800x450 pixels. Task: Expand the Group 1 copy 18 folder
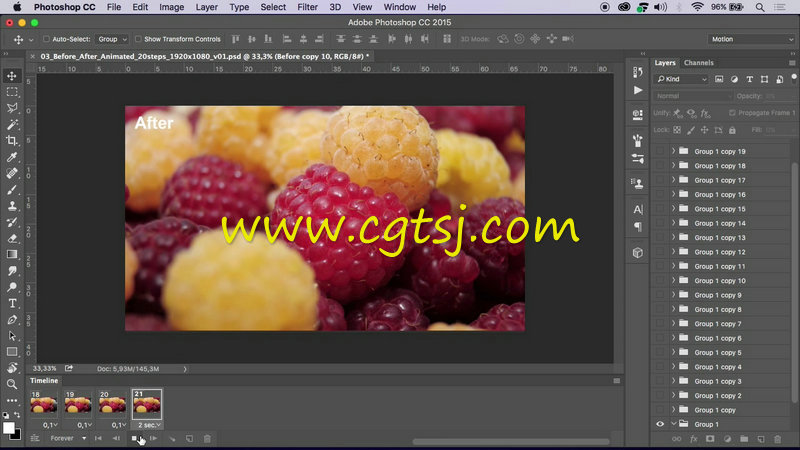click(x=673, y=165)
